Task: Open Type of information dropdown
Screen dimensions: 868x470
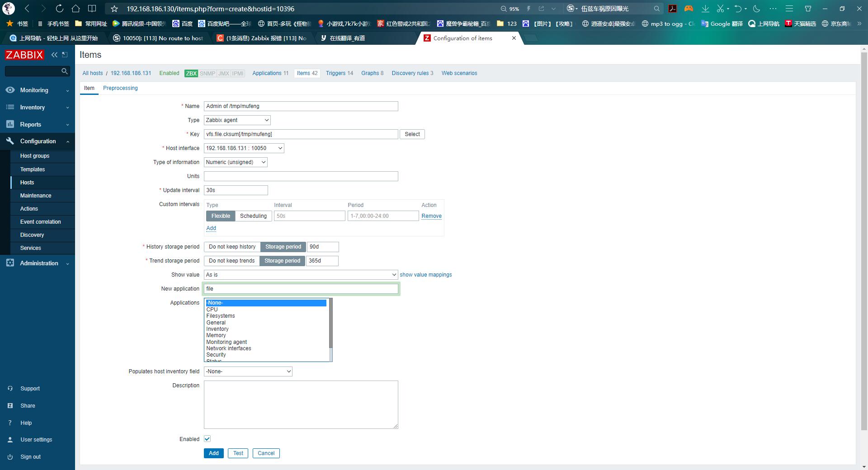Action: coord(236,162)
